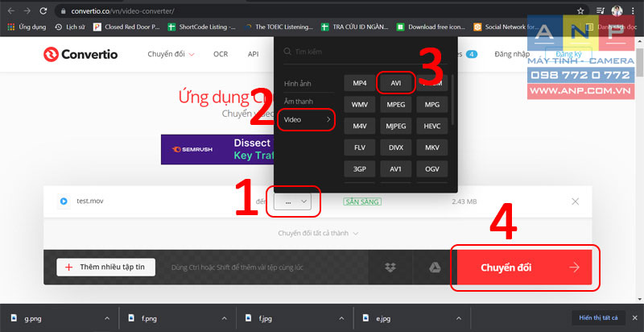Image resolution: width=644 pixels, height=332 pixels.
Task: Open the TRA CỨU ID NGÂN bookmark
Action: (355, 27)
